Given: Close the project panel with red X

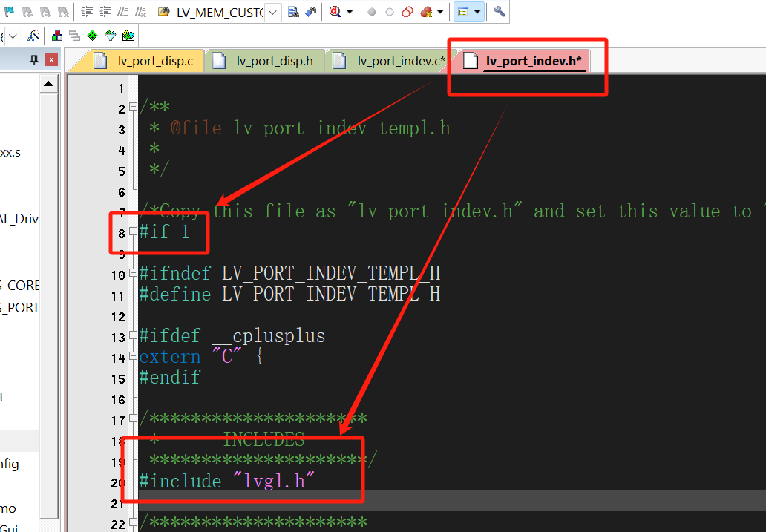Looking at the screenshot, I should (51, 60).
